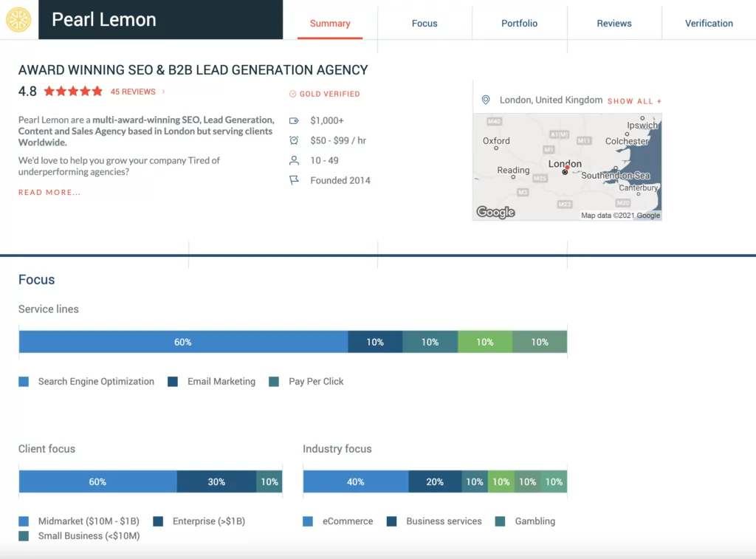Open the Portfolio tab
The height and width of the screenshot is (559, 756).
(519, 23)
